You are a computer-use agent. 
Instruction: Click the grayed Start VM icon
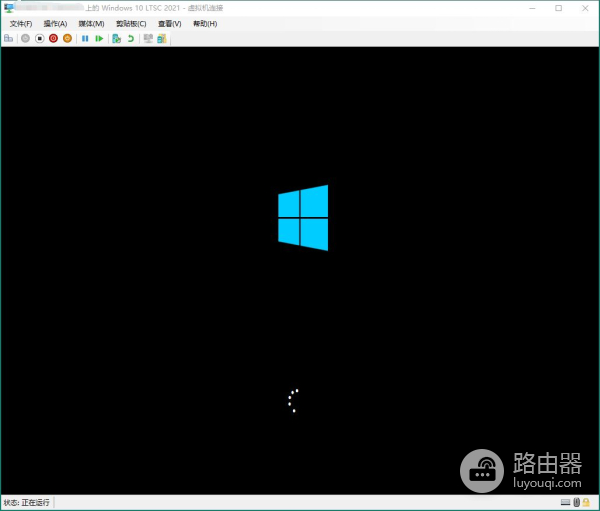(x=25, y=38)
